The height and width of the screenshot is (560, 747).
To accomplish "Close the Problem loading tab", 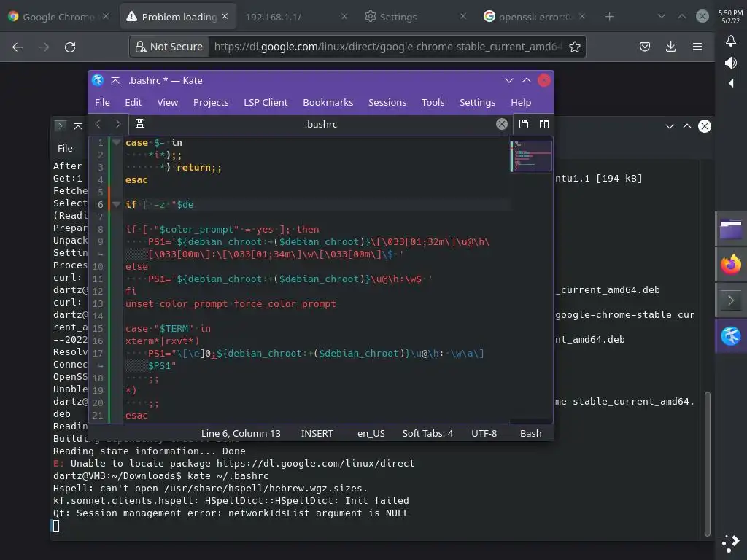I will pos(225,17).
